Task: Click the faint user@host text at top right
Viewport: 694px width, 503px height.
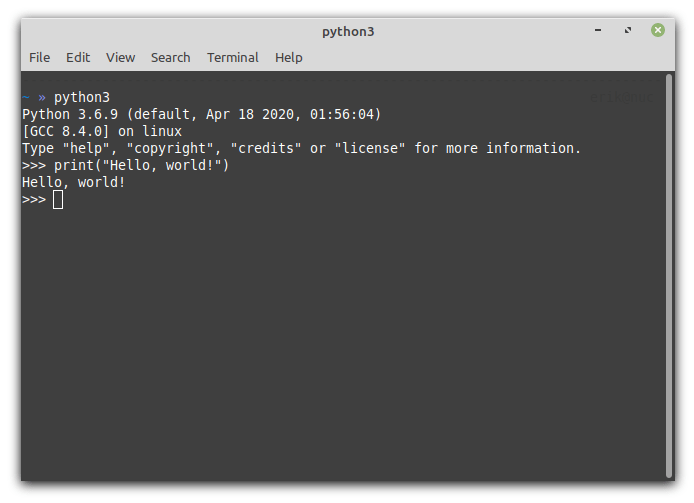Action: coord(624,98)
